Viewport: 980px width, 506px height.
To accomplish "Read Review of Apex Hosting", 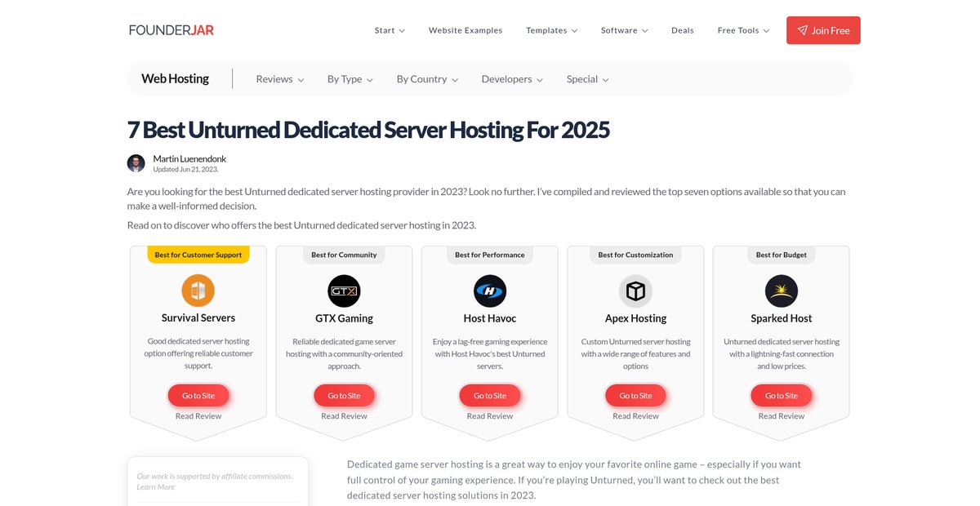I will 635,416.
